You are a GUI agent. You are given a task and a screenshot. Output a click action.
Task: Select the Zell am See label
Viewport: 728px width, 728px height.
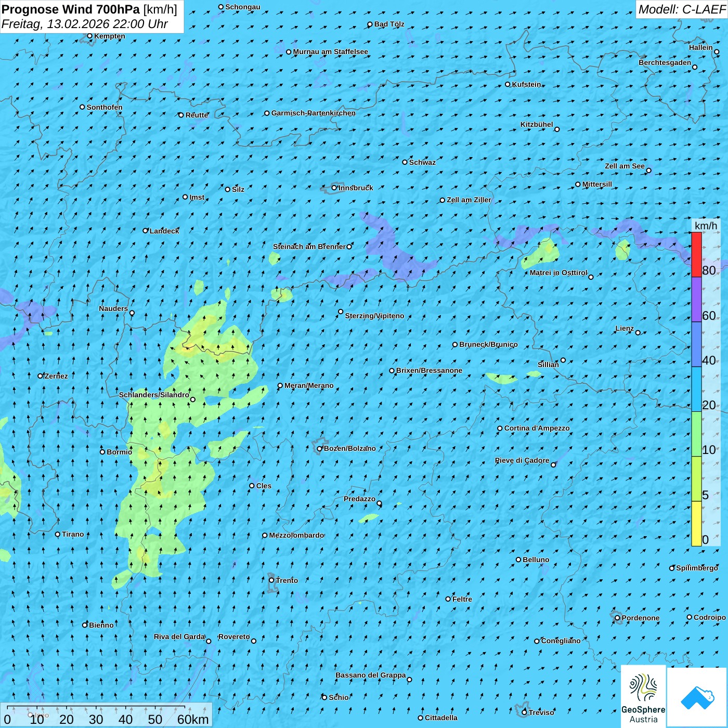625,166
